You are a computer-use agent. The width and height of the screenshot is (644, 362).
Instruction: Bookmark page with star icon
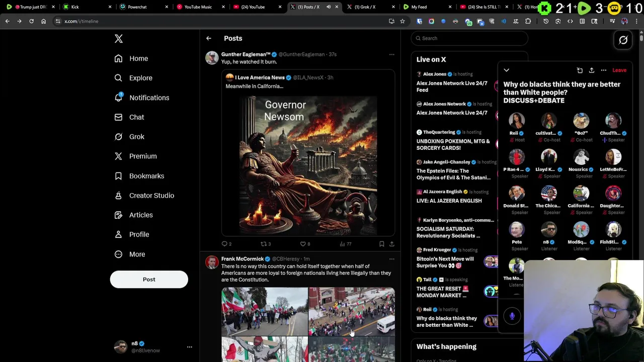[x=403, y=21]
